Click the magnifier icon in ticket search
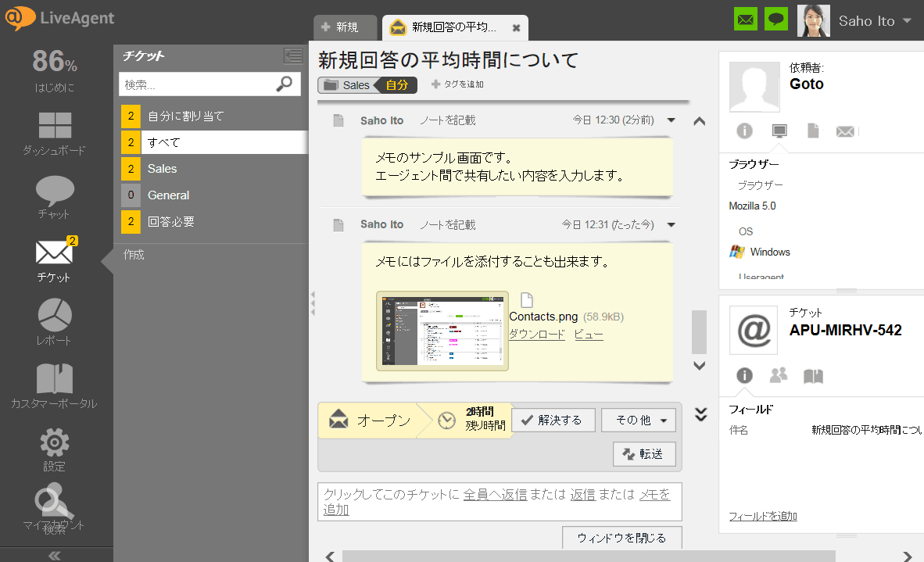The height and width of the screenshot is (562, 924). [x=285, y=84]
